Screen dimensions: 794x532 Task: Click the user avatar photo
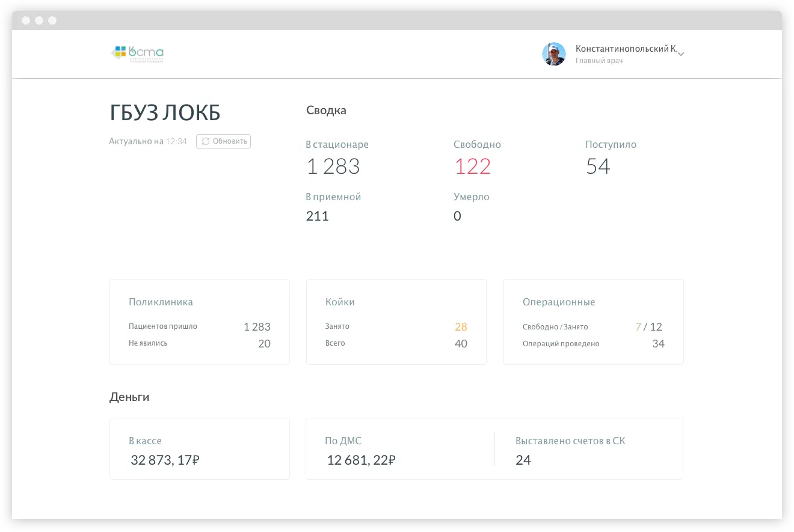(x=553, y=54)
